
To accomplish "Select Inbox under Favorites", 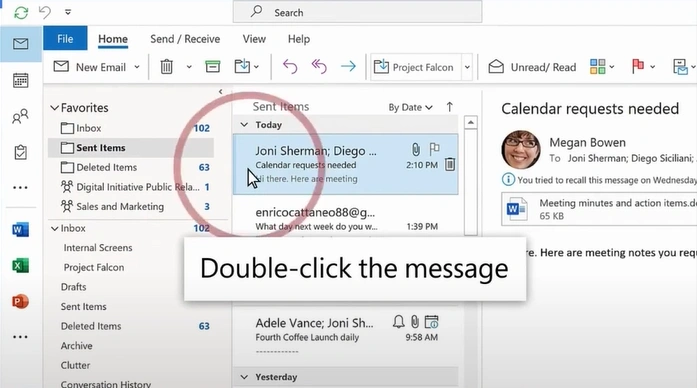I will (x=131, y=128).
